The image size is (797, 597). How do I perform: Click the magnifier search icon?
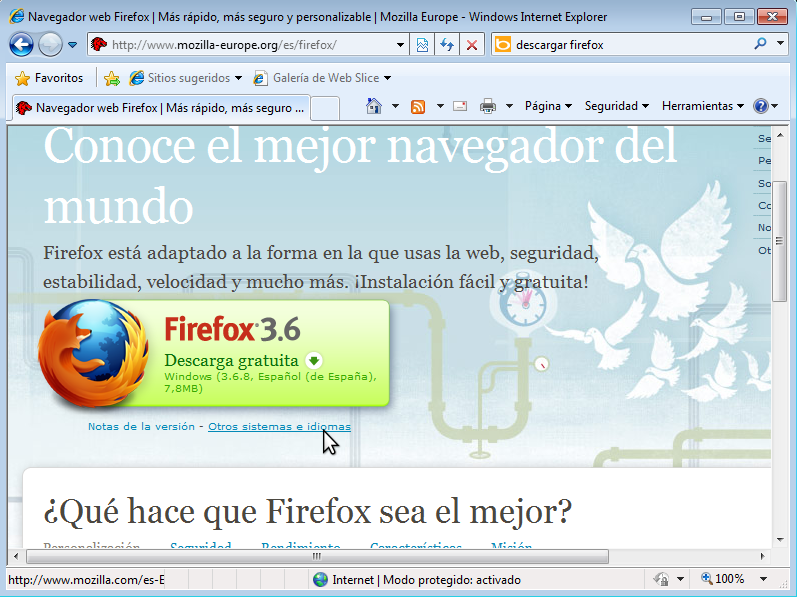760,44
